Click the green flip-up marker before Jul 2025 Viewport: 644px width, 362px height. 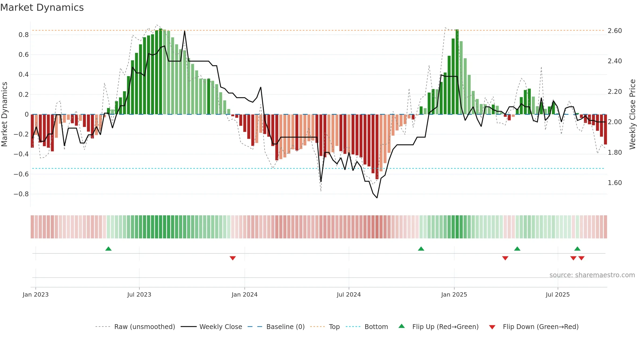(x=517, y=249)
